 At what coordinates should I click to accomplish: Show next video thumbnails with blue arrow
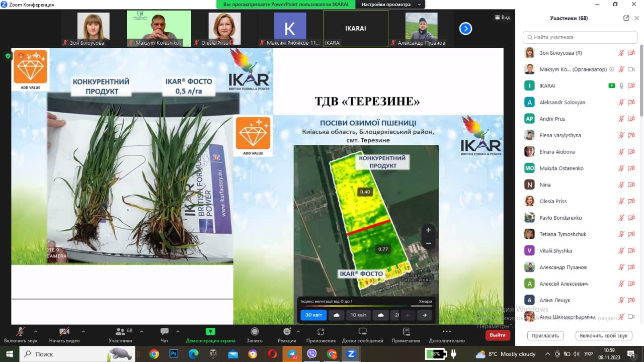coord(465,29)
